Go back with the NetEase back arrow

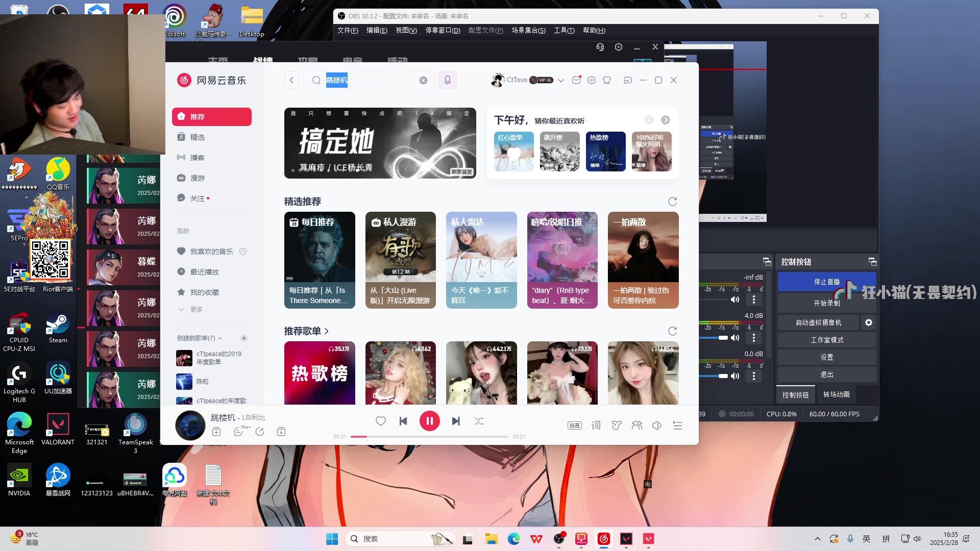coord(291,80)
